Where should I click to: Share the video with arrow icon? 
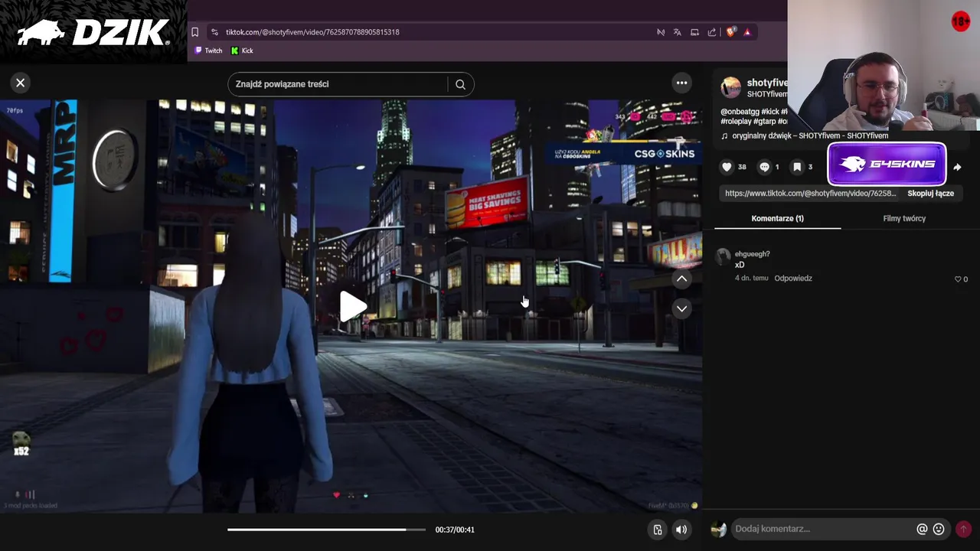957,167
